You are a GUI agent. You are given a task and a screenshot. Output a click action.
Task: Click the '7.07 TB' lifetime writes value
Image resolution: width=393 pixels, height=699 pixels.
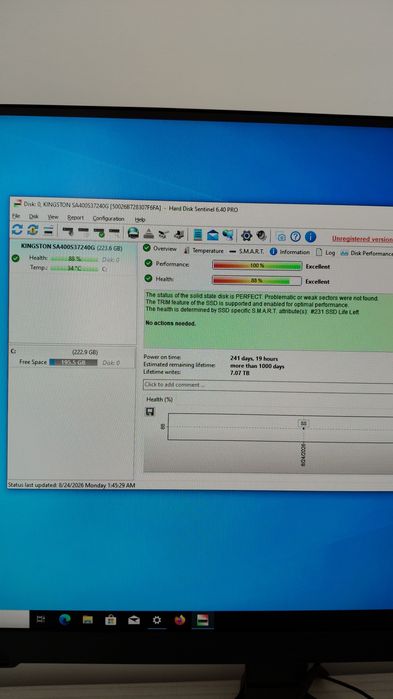click(x=240, y=372)
